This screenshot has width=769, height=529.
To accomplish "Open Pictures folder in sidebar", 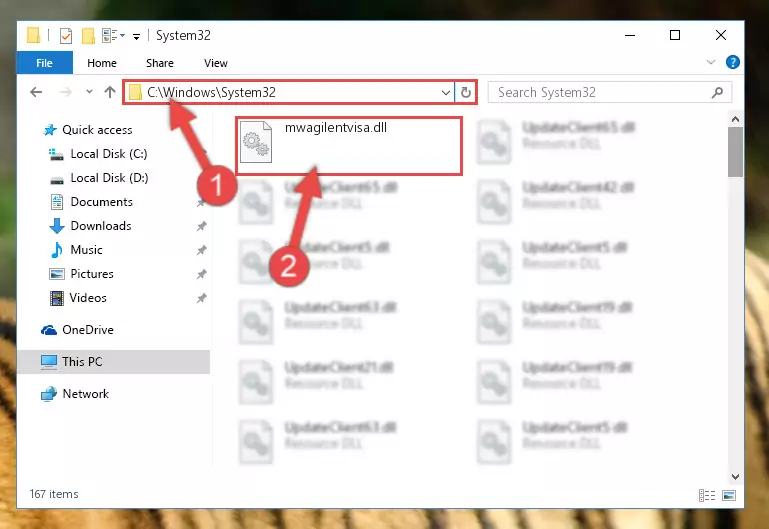I will [92, 274].
